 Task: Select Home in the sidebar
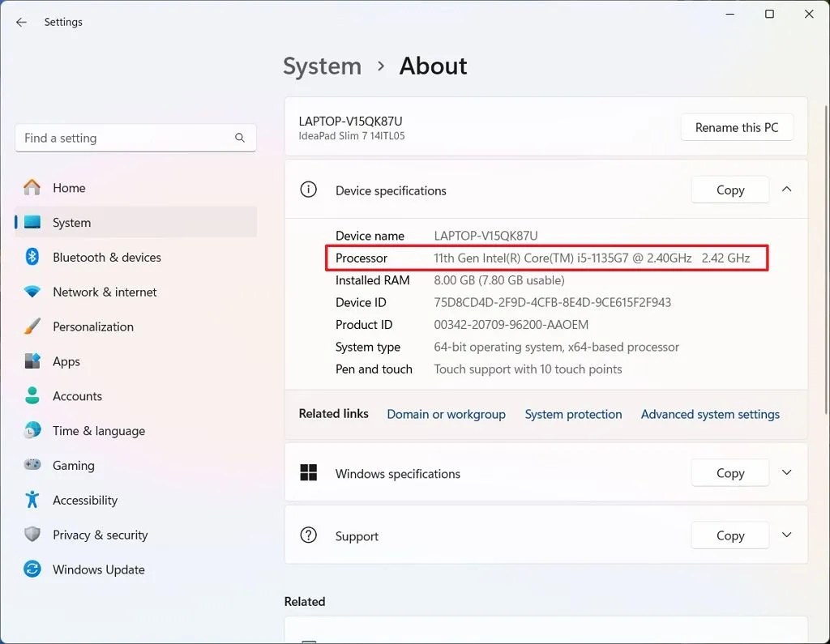[x=69, y=187]
